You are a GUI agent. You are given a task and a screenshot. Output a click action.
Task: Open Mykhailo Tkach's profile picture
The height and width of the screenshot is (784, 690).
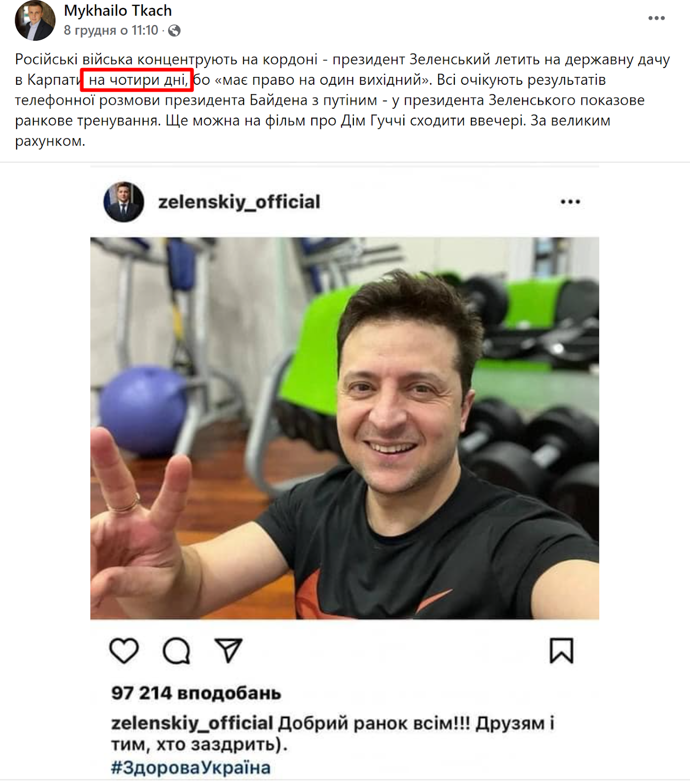pos(35,20)
